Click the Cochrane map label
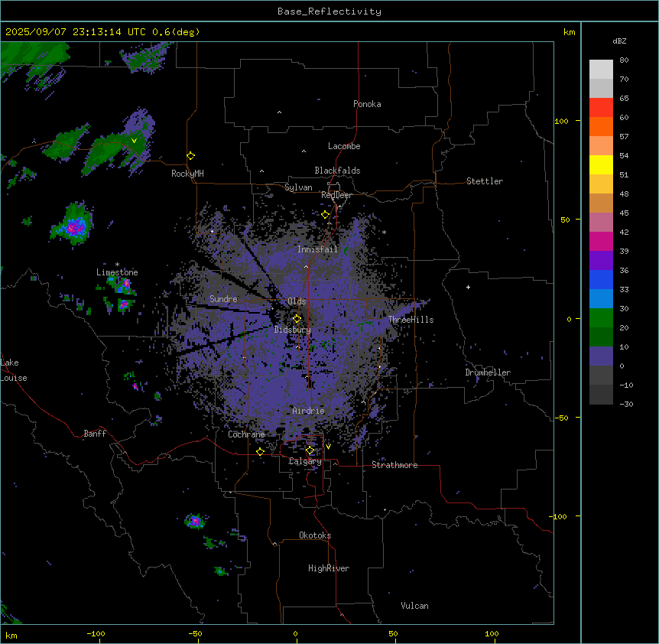The width and height of the screenshot is (659, 644). (x=246, y=434)
